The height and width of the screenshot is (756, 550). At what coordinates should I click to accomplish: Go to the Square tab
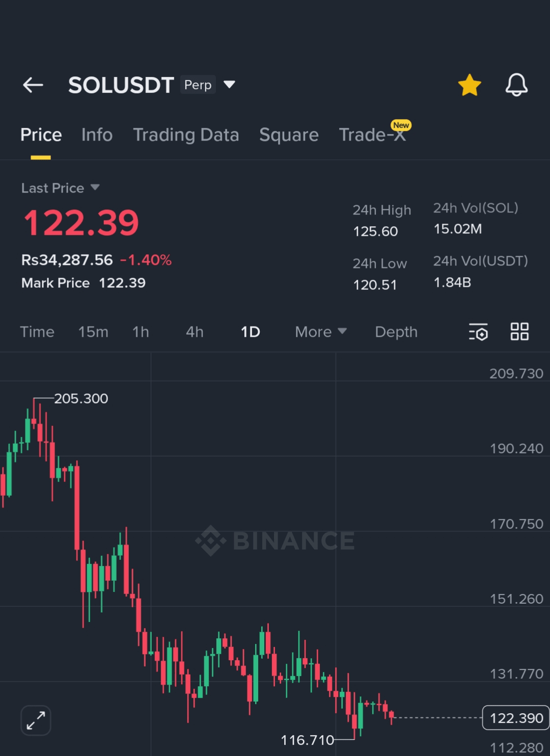point(289,135)
